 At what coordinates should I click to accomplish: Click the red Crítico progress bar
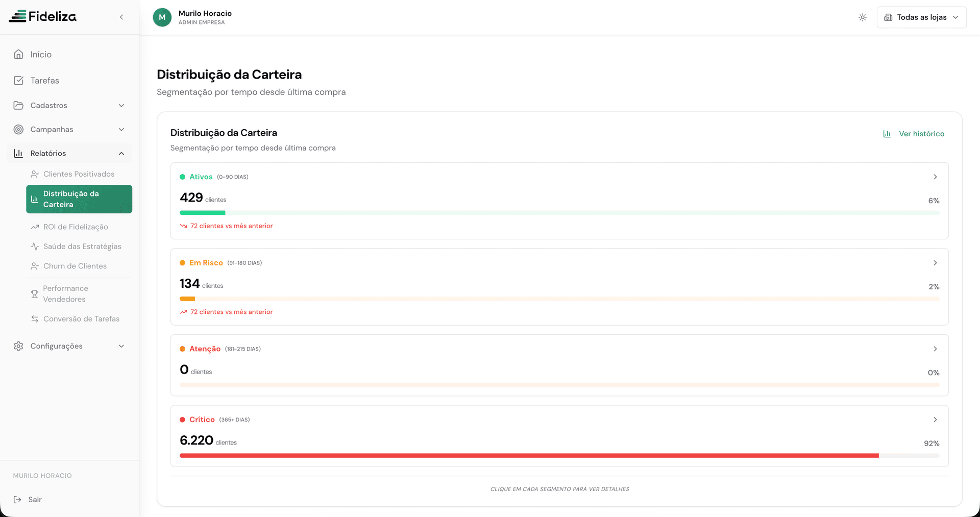click(529, 456)
